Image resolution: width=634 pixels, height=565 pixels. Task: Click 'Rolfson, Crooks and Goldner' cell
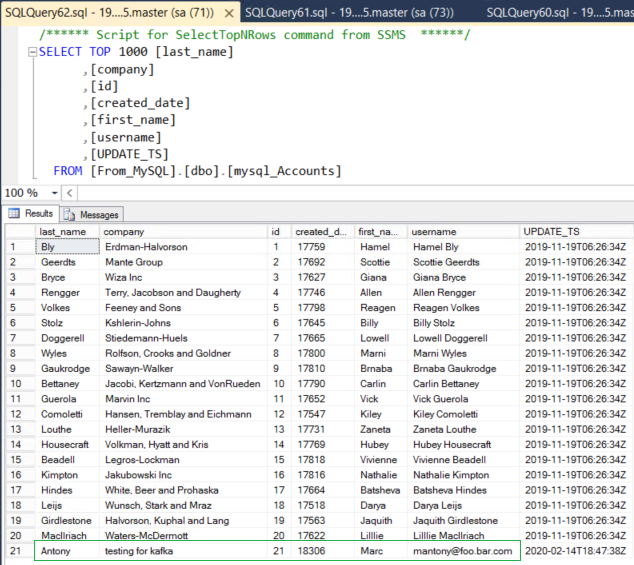[x=183, y=353]
